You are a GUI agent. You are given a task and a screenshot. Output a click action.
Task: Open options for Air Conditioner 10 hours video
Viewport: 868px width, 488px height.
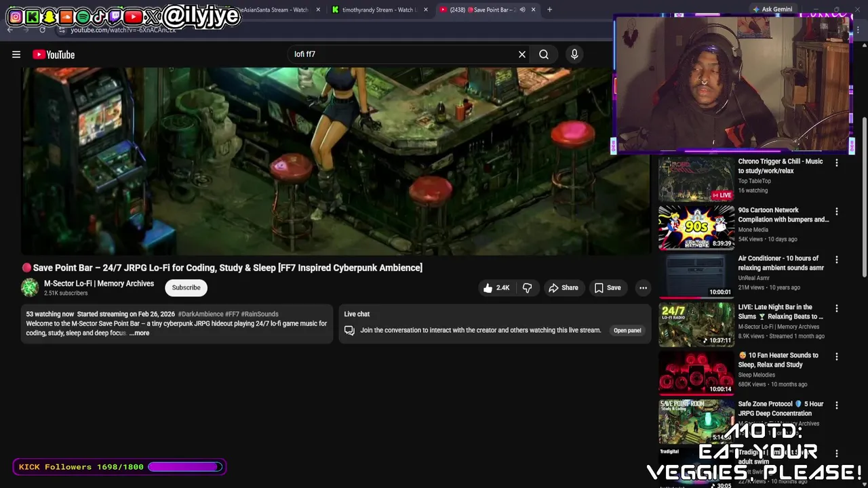coord(837,260)
